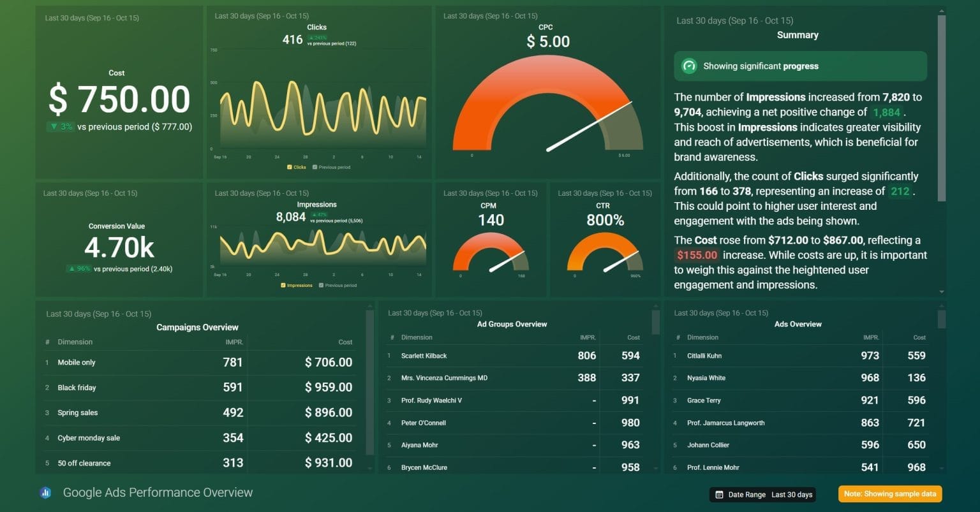
Task: Disable the Impressions legend checkbox under the Impressions chart
Action: (283, 285)
